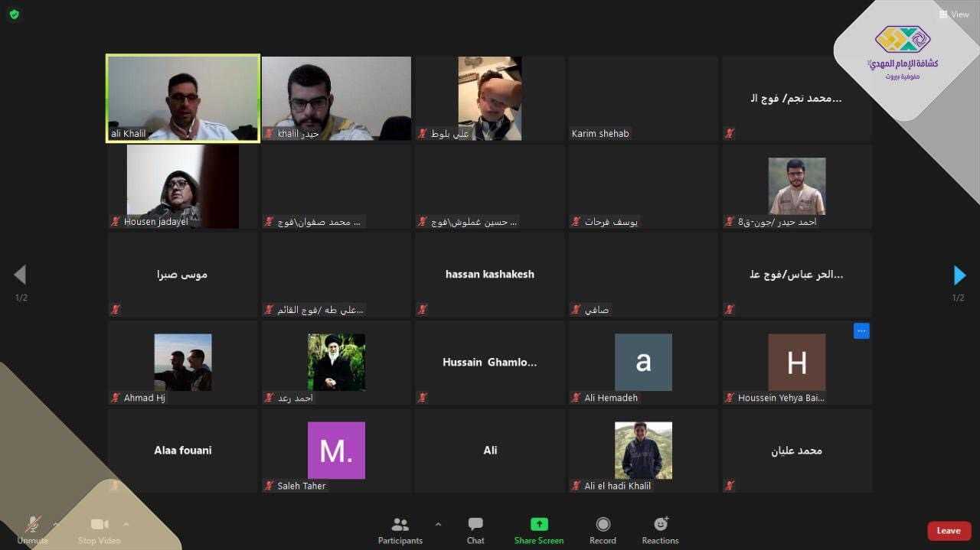Select Saleh Taher's purple M avatar tile
980x550 pixels.
[336, 451]
